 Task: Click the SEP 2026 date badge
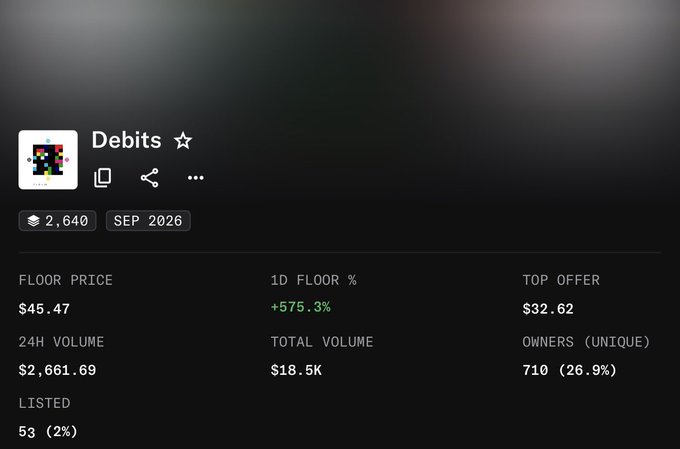click(148, 221)
